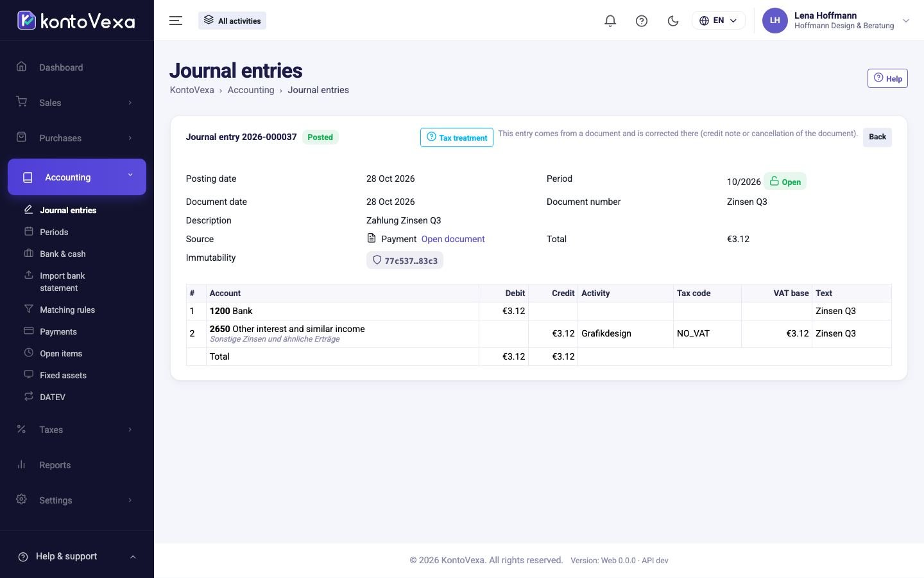This screenshot has height=578, width=924.
Task: Expand the Sales menu
Action: pyautogui.click(x=77, y=103)
